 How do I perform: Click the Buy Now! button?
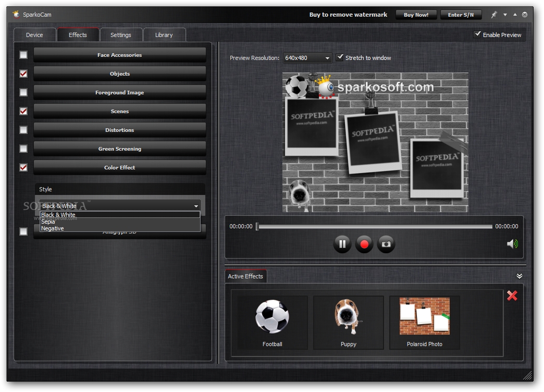pyautogui.click(x=416, y=15)
